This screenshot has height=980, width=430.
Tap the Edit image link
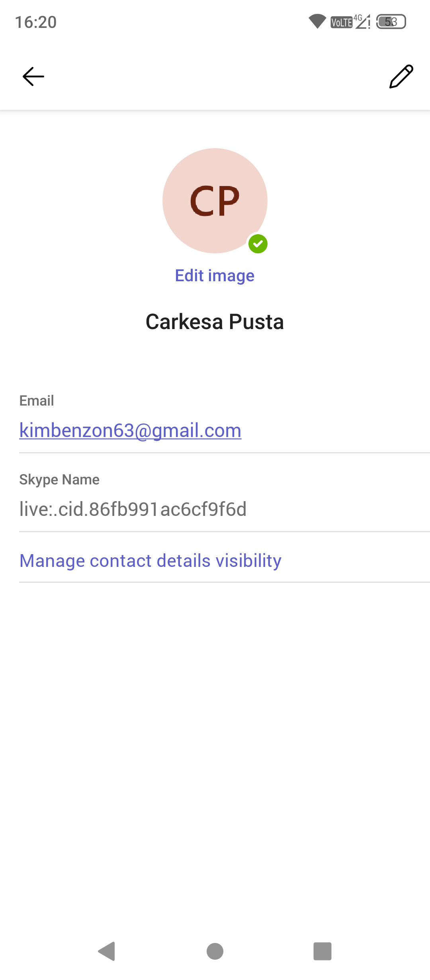tap(215, 276)
